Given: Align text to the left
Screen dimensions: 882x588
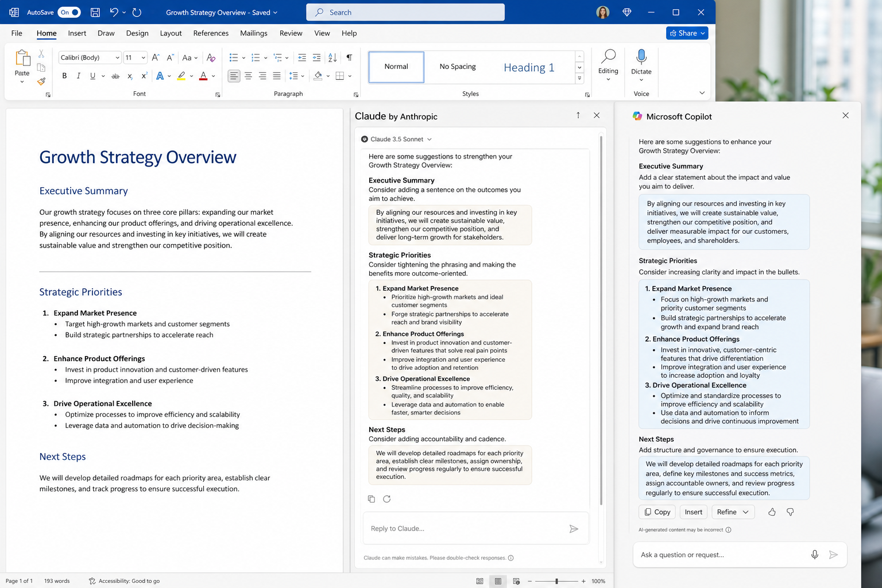Looking at the screenshot, I should [x=234, y=76].
